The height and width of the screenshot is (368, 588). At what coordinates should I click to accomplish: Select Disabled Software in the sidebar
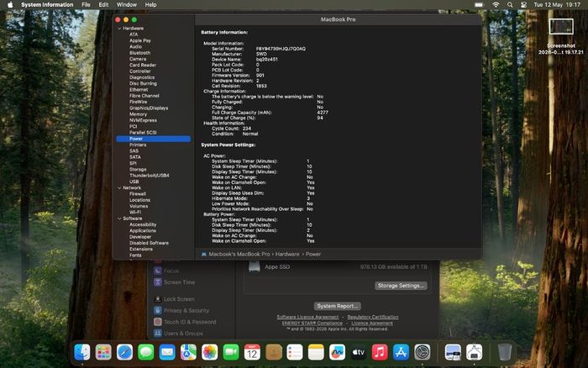(149, 243)
